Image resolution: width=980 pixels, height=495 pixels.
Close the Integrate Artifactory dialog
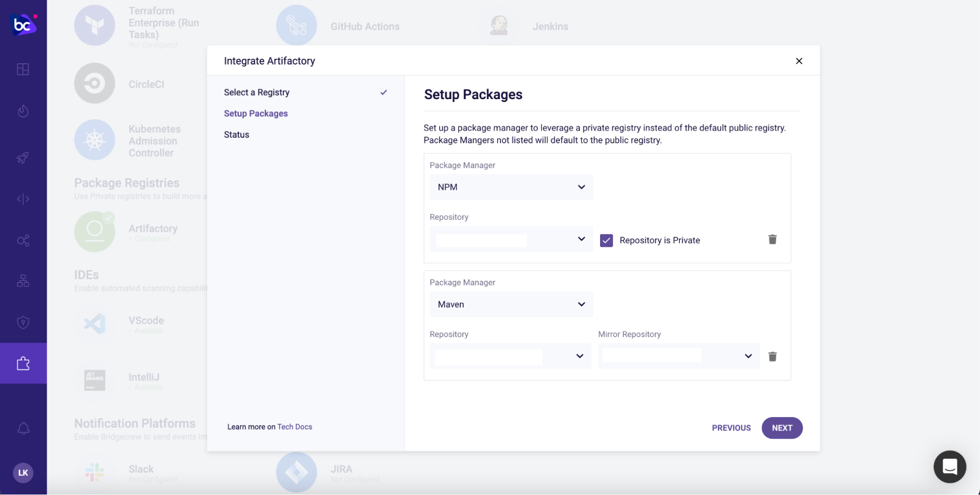point(799,61)
